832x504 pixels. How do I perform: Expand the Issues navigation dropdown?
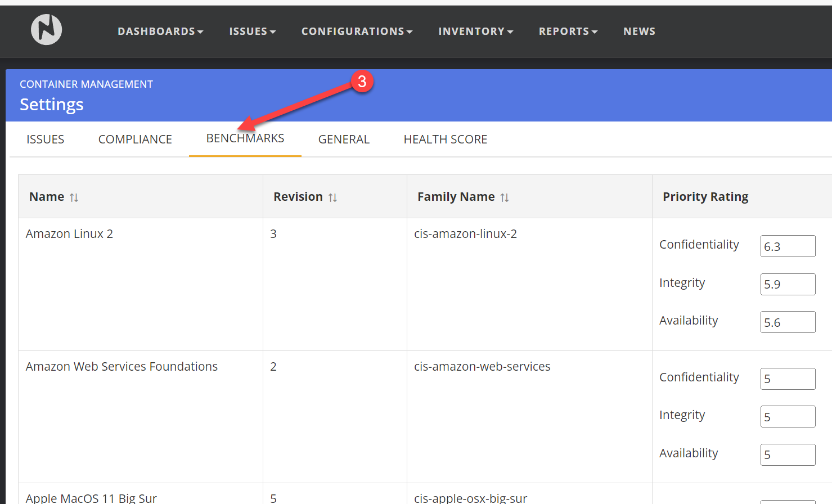point(252,31)
